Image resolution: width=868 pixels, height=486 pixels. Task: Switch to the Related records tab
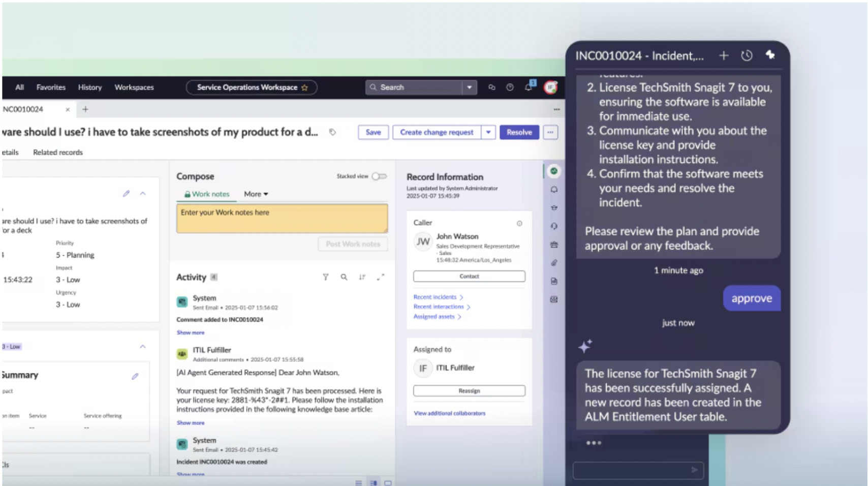click(58, 153)
